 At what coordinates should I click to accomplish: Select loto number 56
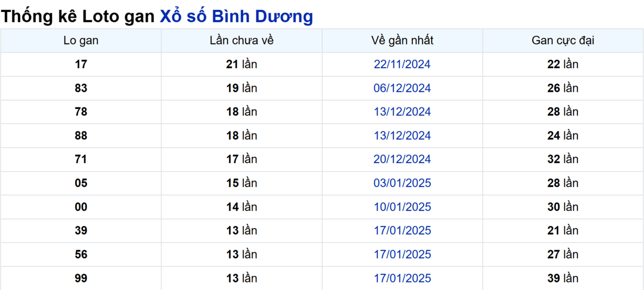point(81,255)
